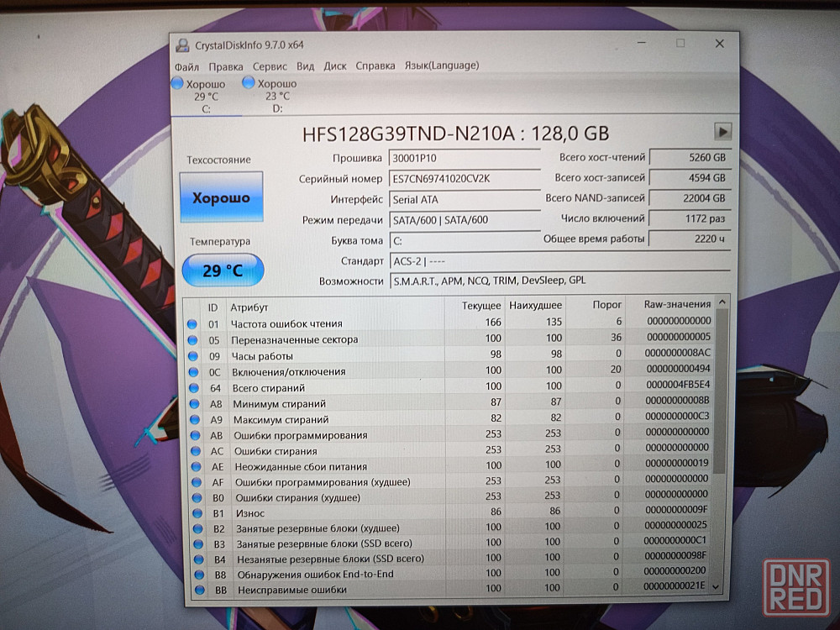Click status orb for attribute 01 read errors
This screenshot has height=630, width=840.
(x=192, y=323)
